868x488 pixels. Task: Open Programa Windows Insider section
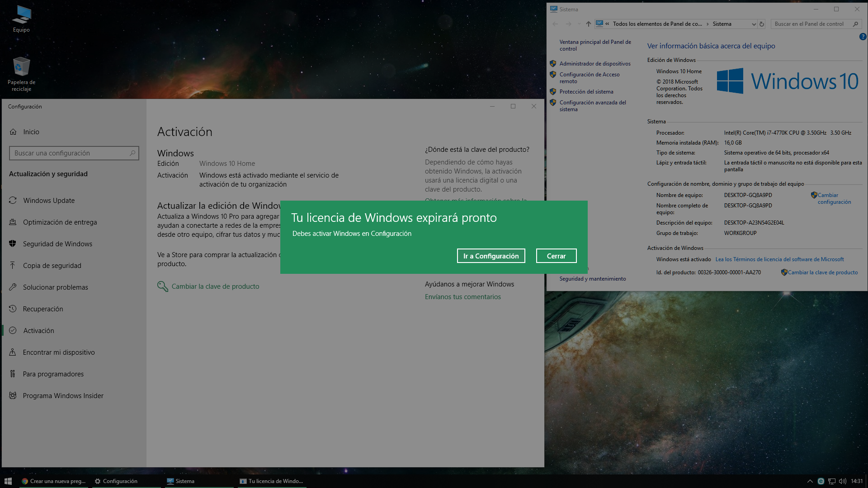coord(63,396)
